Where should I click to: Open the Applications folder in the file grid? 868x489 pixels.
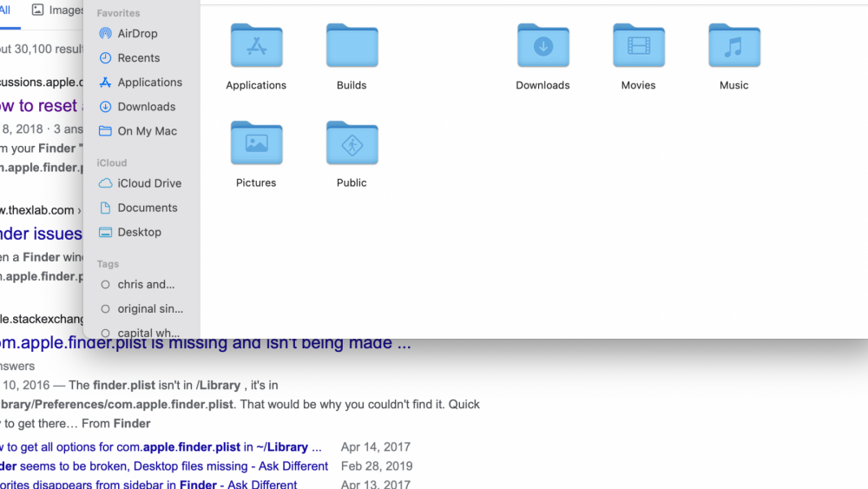coord(256,45)
